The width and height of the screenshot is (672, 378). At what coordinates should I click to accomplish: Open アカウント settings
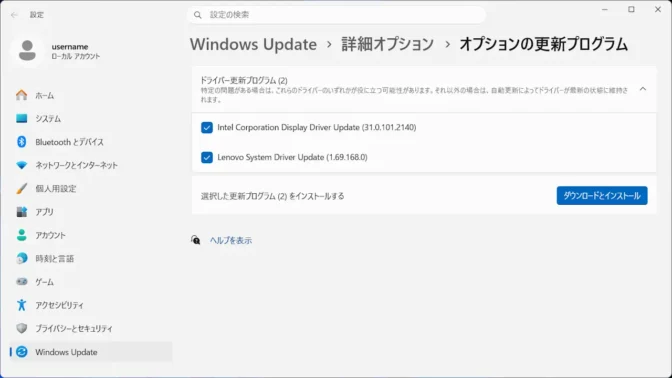(x=91, y=235)
